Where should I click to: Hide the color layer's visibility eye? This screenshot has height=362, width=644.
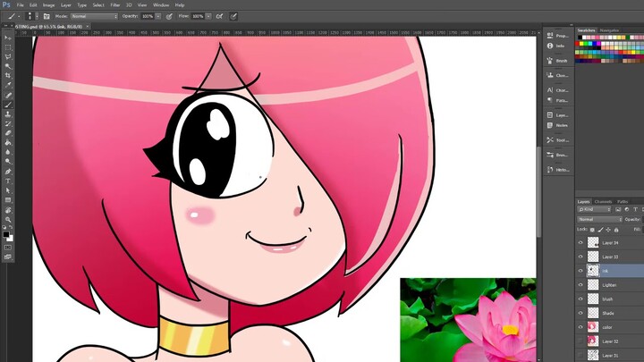click(x=580, y=327)
